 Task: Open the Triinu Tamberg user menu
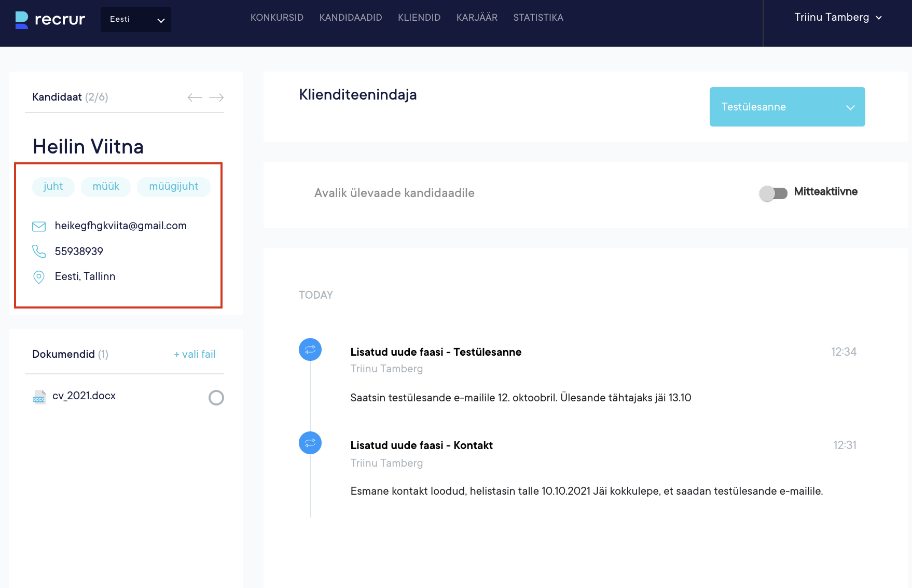pyautogui.click(x=838, y=18)
